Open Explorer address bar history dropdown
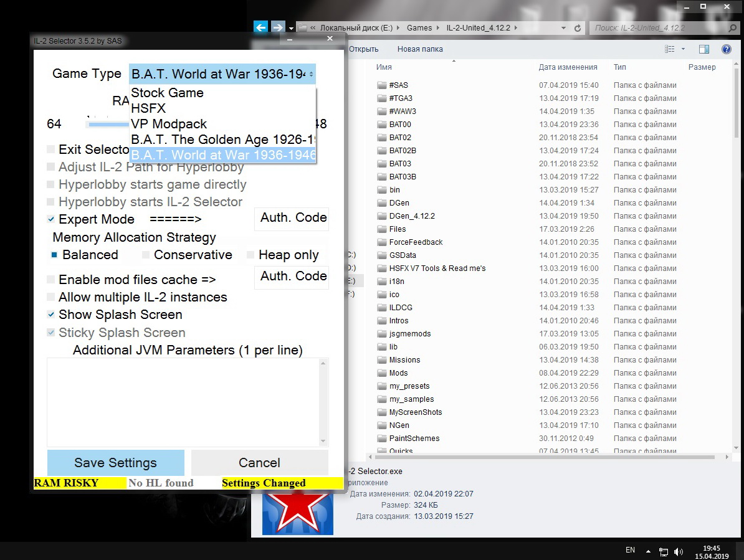The width and height of the screenshot is (744, 560). click(564, 28)
